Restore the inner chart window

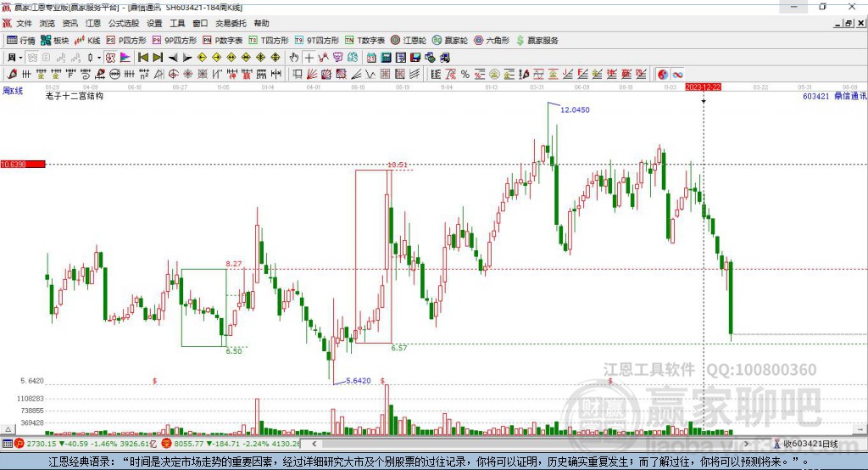click(x=849, y=23)
